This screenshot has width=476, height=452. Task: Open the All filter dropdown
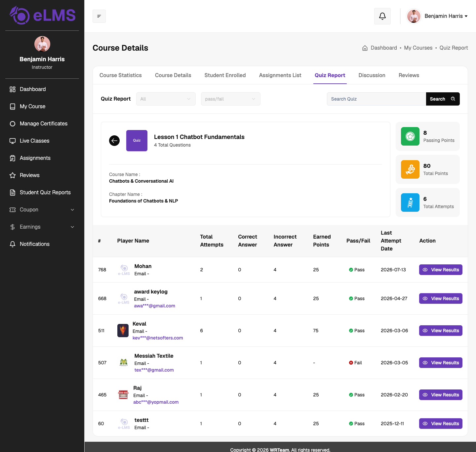tap(166, 99)
